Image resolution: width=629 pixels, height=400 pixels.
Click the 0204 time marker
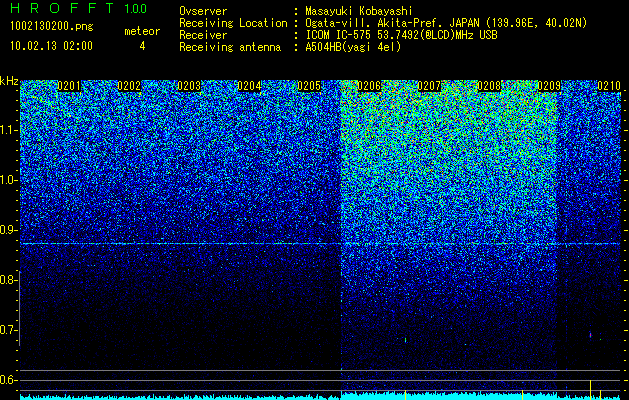249,86
